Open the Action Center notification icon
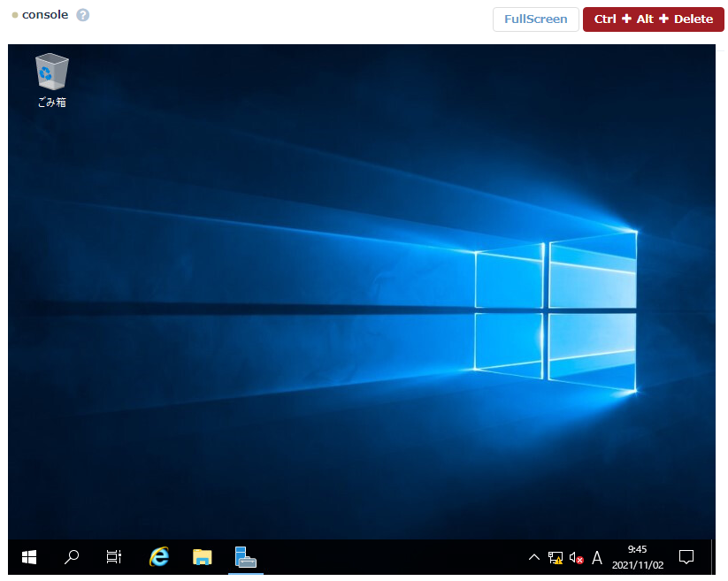This screenshot has height=581, width=728. tap(686, 557)
